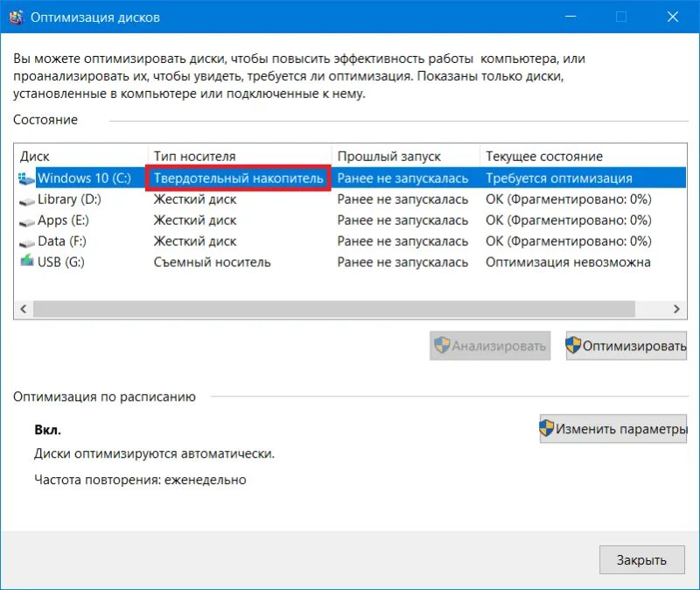Click fragmentation status in Library (D:) row

[x=569, y=200]
